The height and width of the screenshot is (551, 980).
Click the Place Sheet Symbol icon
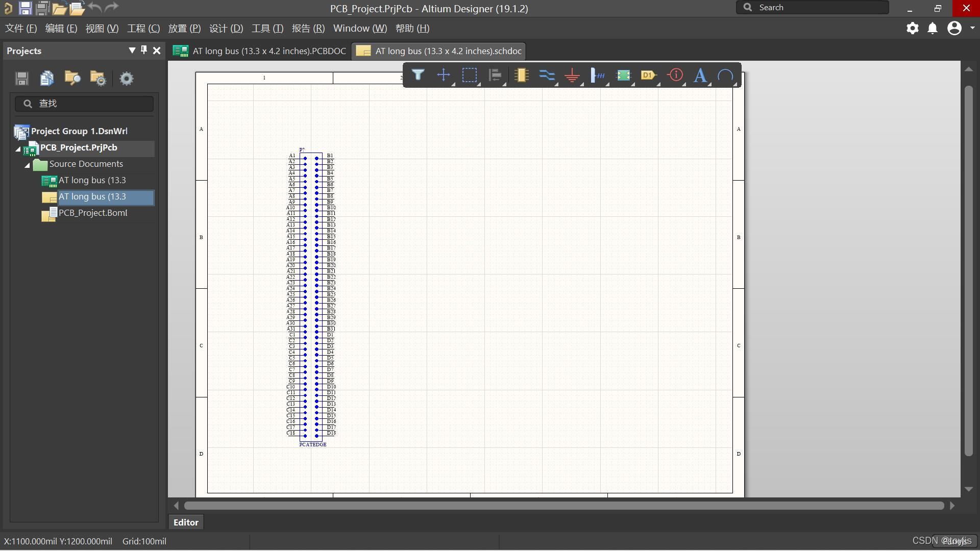click(x=623, y=76)
